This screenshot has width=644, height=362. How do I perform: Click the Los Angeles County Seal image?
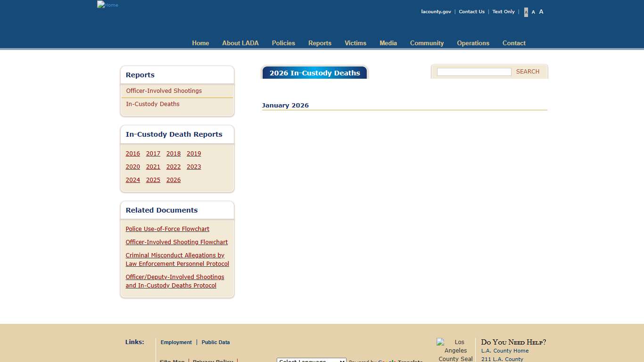pos(455,350)
